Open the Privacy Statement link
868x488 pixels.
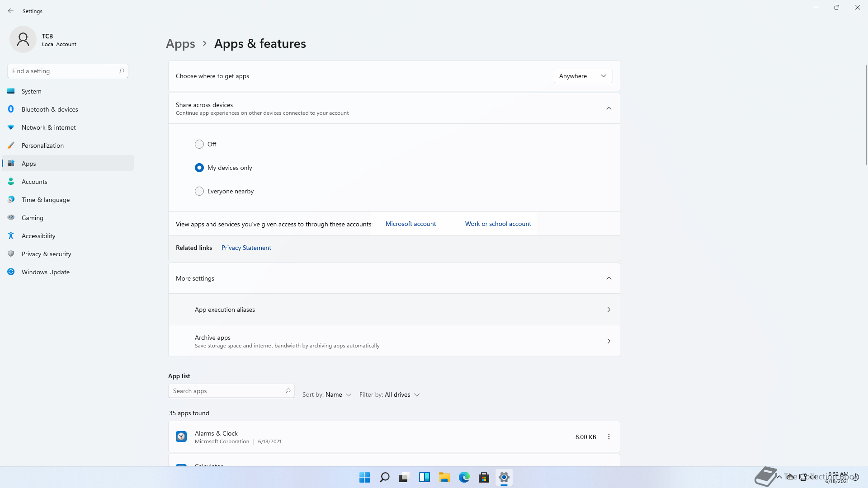pos(246,248)
